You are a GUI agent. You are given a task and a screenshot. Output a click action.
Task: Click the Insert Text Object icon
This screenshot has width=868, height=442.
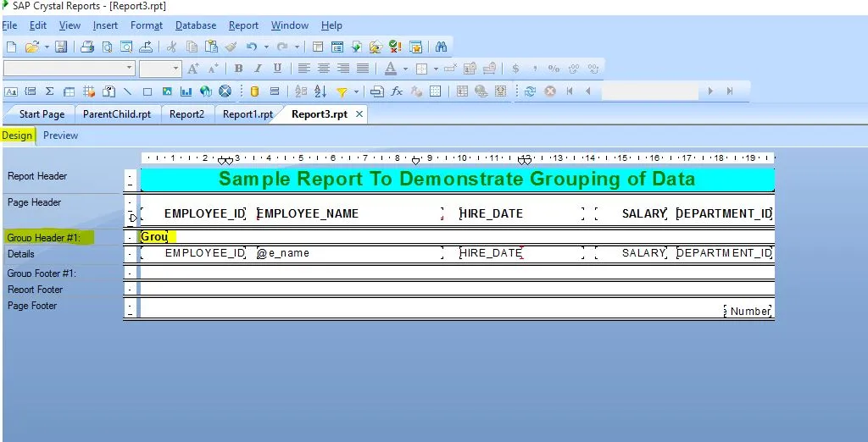(x=11, y=91)
